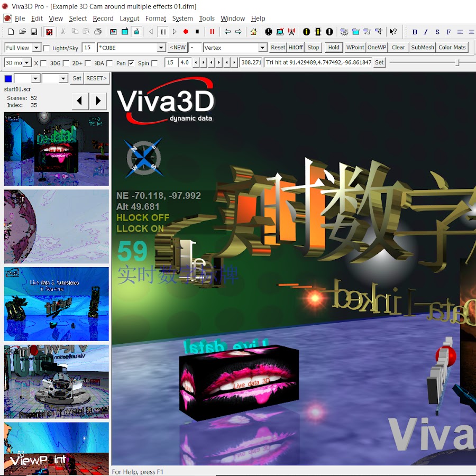Create a new file with the blank page icon
476x476 pixels.
click(11, 32)
